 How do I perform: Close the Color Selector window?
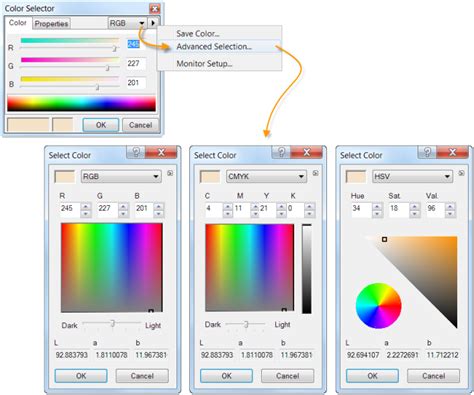click(x=154, y=9)
